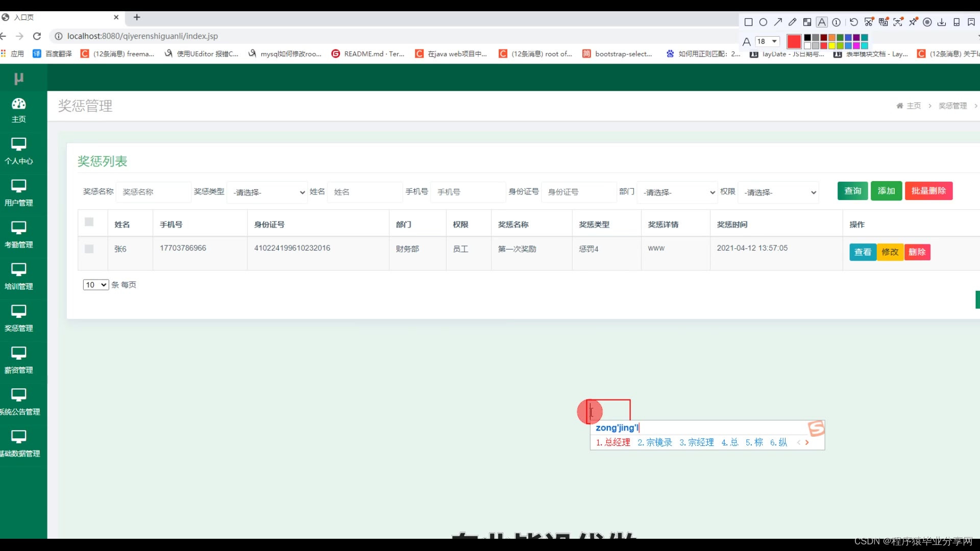Click the pin screenshot icon
The height and width of the screenshot is (551, 980).
click(913, 22)
